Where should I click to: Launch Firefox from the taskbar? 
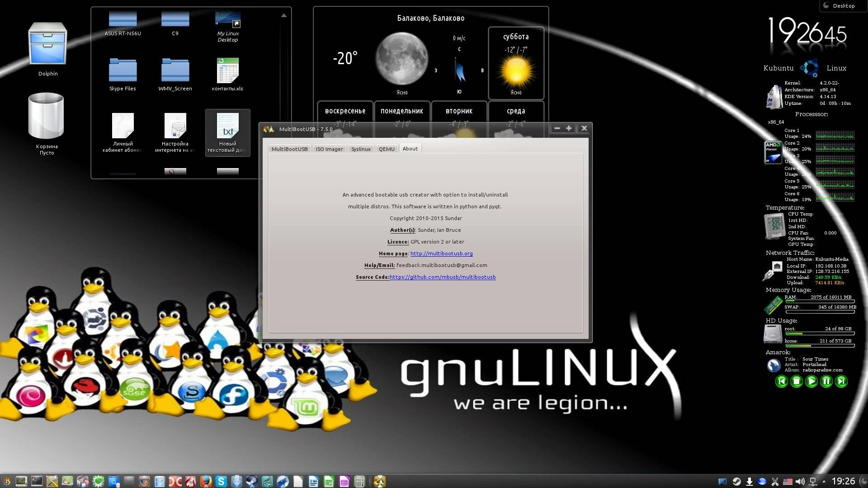(x=206, y=482)
